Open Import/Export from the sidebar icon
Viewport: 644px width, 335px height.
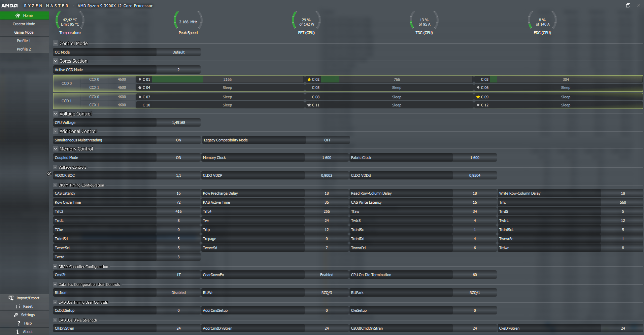pyautogui.click(x=11, y=298)
